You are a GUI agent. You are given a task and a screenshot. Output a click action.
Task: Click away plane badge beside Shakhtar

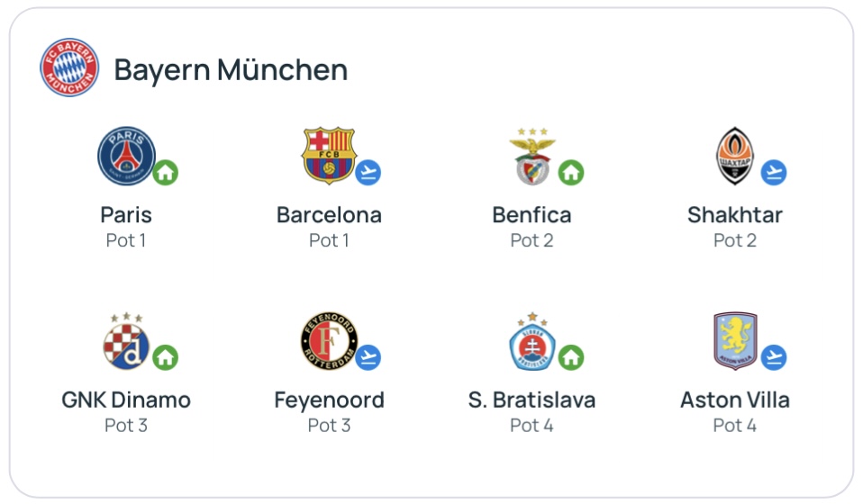[x=774, y=173]
